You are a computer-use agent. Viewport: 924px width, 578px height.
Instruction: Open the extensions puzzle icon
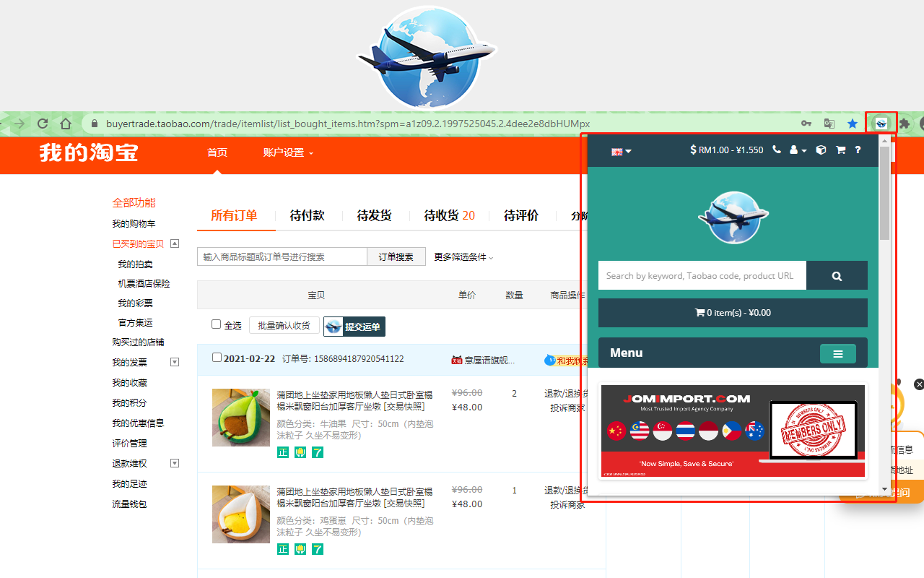[x=904, y=124]
